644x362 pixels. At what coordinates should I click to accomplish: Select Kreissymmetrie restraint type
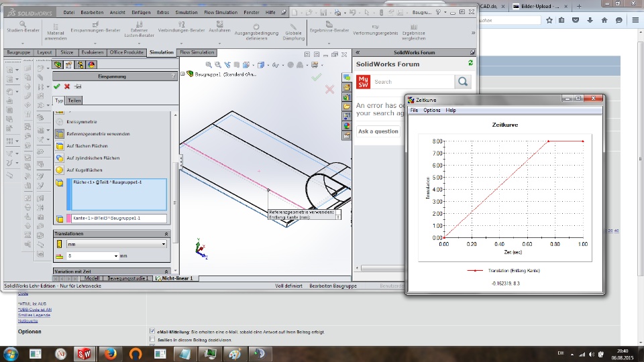82,122
